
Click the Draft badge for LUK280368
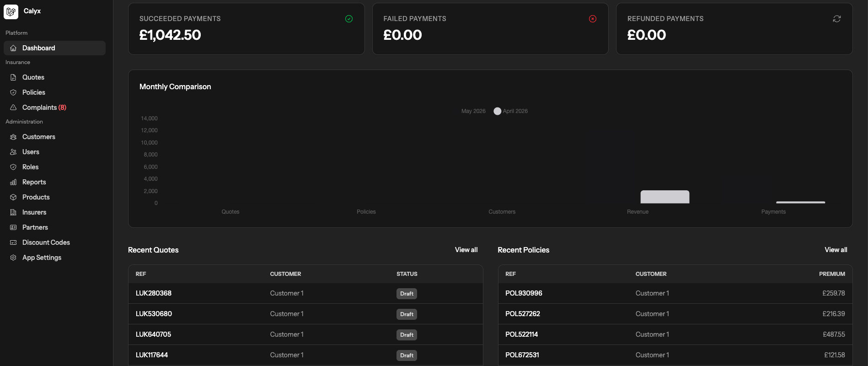[407, 294]
